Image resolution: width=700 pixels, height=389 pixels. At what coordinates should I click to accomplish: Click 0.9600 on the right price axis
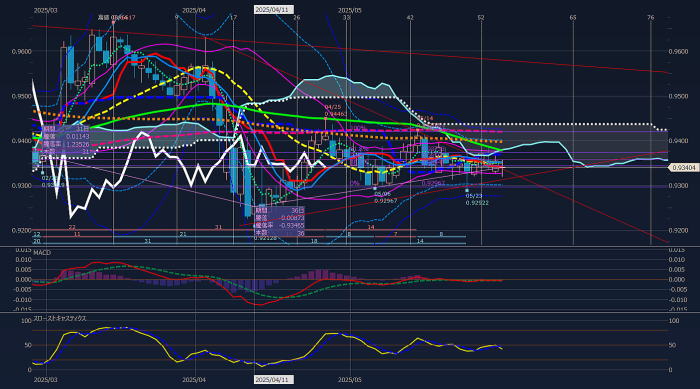tap(678, 52)
